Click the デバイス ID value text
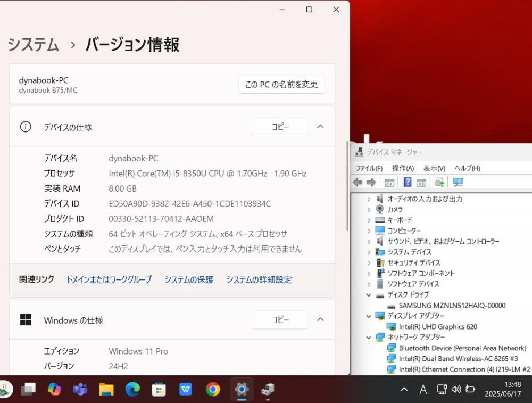 (x=190, y=204)
